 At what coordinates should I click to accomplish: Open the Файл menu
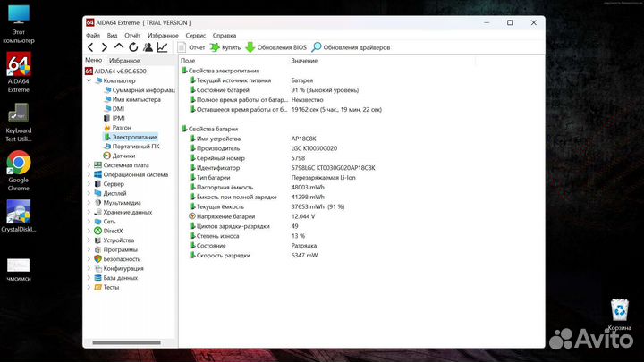coord(93,35)
